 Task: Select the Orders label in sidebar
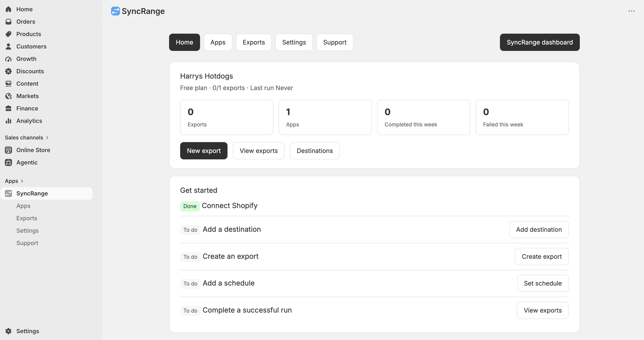click(26, 22)
